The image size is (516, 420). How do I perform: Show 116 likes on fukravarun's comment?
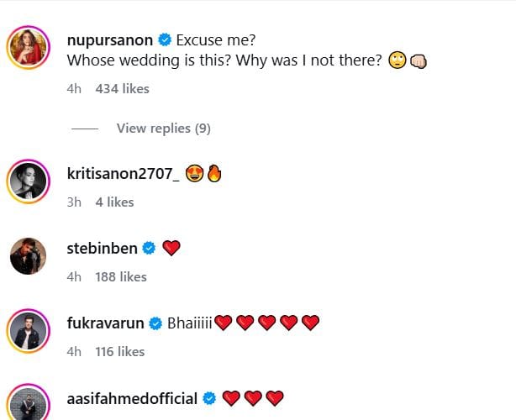[120, 351]
